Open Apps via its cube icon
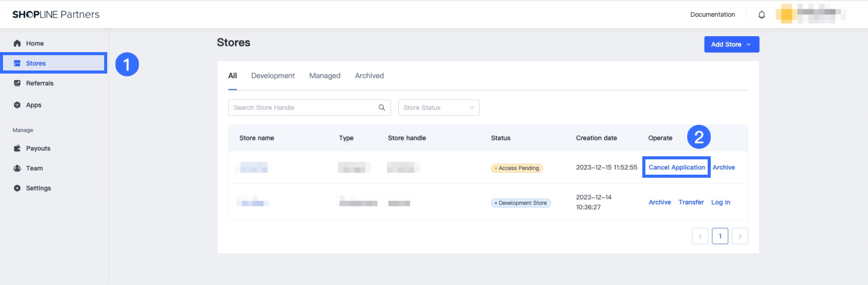 (17, 105)
